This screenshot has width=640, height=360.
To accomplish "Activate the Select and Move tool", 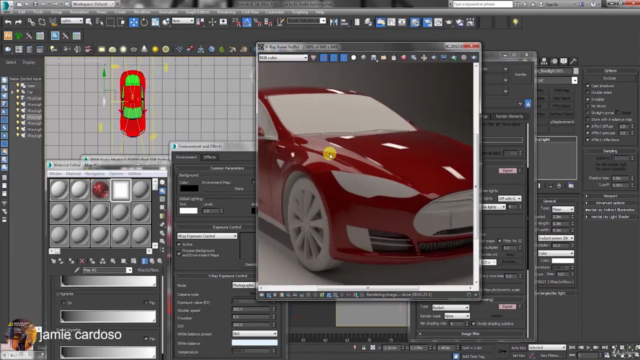I will click(x=133, y=22).
